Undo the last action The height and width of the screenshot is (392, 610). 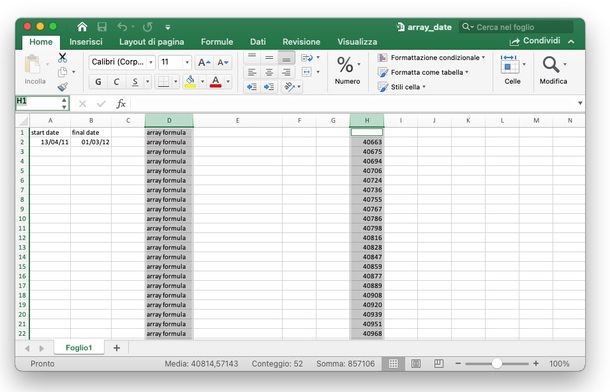(122, 27)
